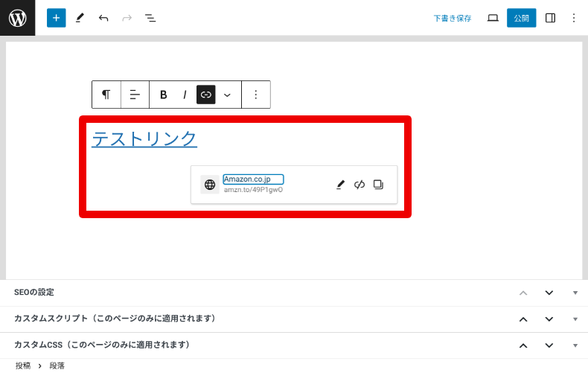Open the WordPress logo menu
Viewport: 588px width, 373px height.
coord(18,18)
